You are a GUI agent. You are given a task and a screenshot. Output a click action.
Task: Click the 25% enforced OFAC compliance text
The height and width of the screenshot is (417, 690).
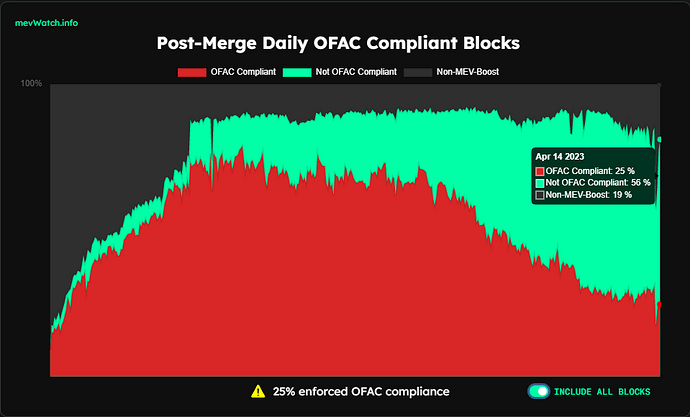coord(360,391)
